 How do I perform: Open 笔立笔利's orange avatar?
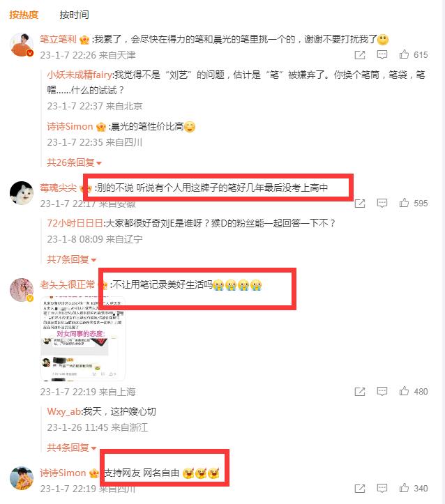point(22,45)
